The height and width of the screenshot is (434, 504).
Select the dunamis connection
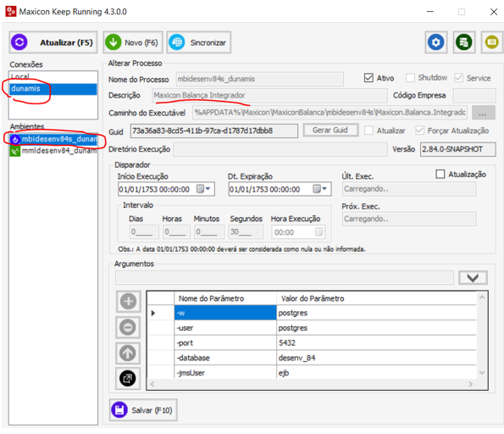pyautogui.click(x=53, y=89)
